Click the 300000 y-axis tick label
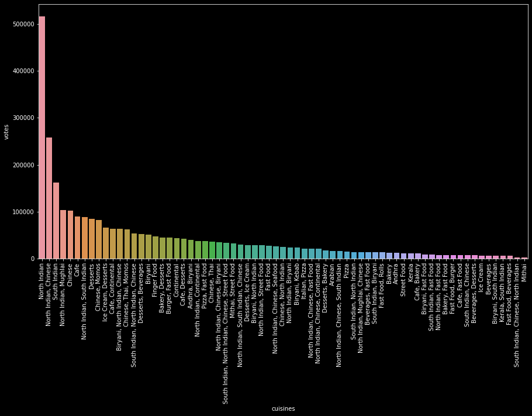This screenshot has width=532, height=416. 22,118
